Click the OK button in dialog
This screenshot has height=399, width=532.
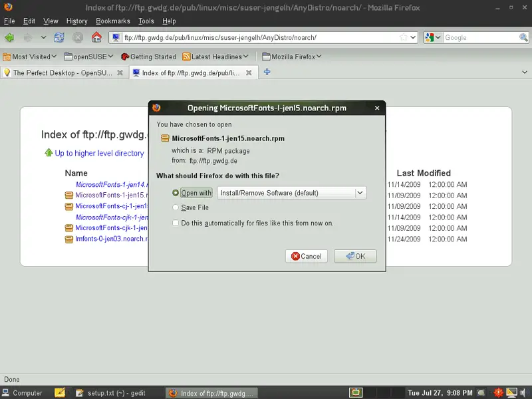(x=355, y=256)
